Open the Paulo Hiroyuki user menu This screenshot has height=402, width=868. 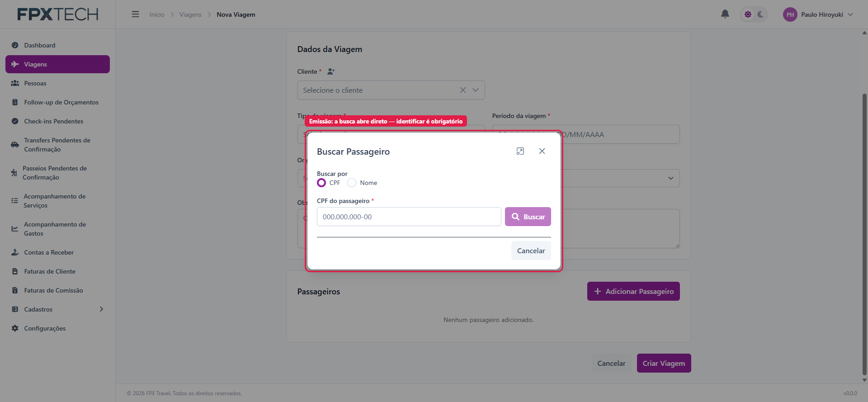point(818,14)
